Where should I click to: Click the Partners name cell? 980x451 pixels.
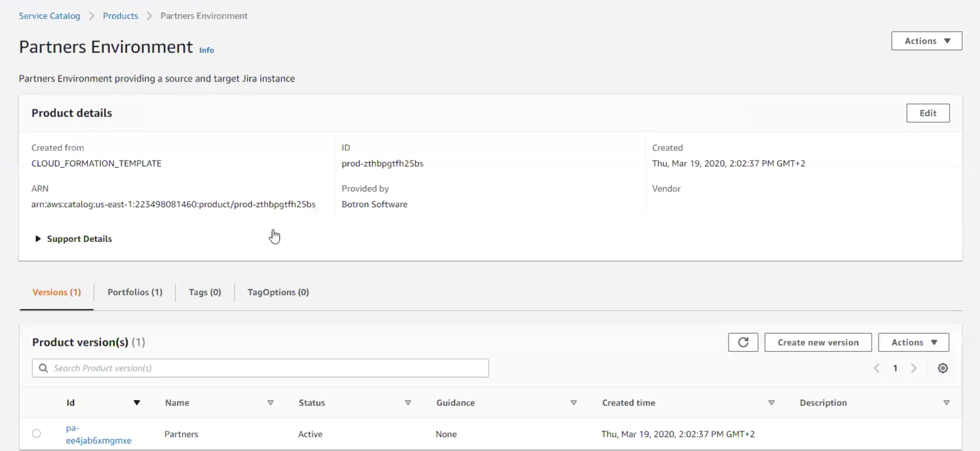(181, 434)
